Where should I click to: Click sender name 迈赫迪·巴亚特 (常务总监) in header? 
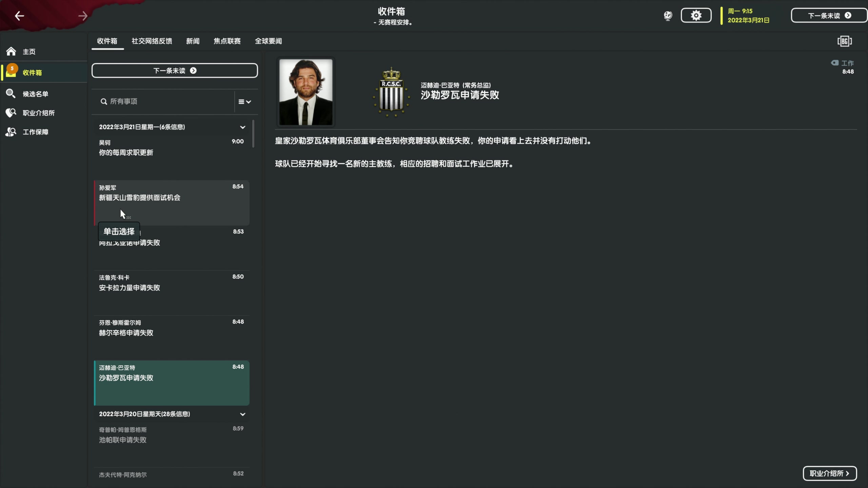click(x=456, y=85)
